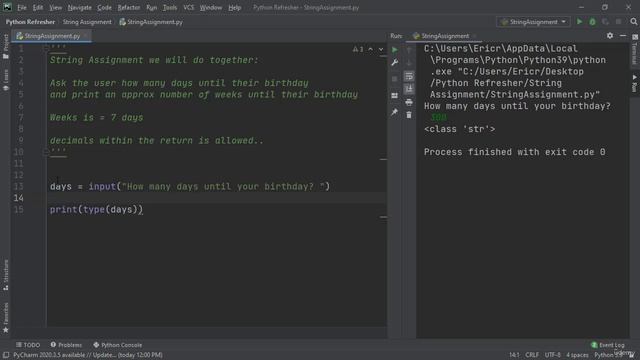Screen dimensions: 640x360
Task: Run StringAssignment with the green toolbar play icon
Action: 579,22
